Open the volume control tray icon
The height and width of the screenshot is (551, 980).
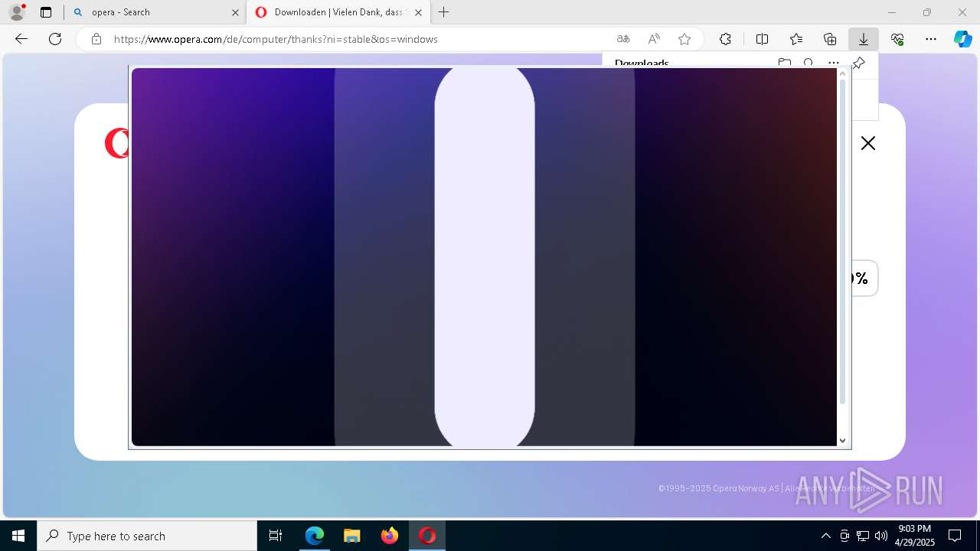click(x=880, y=536)
